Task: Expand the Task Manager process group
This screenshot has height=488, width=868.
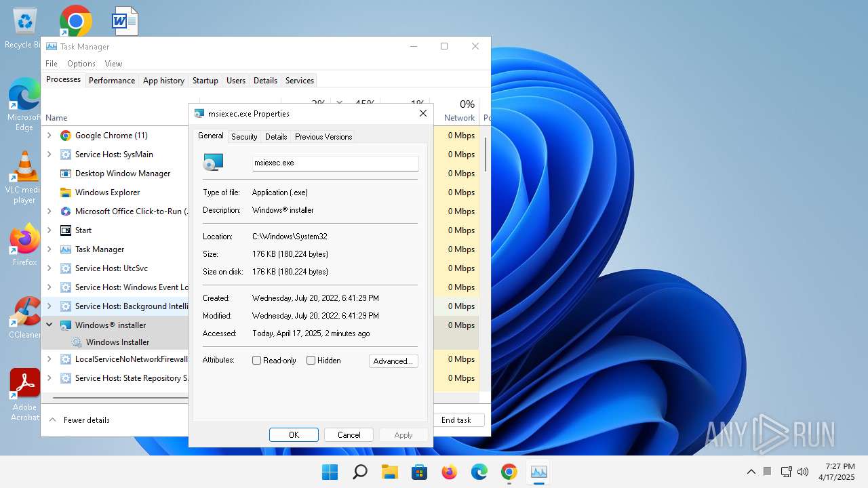Action: (x=50, y=249)
